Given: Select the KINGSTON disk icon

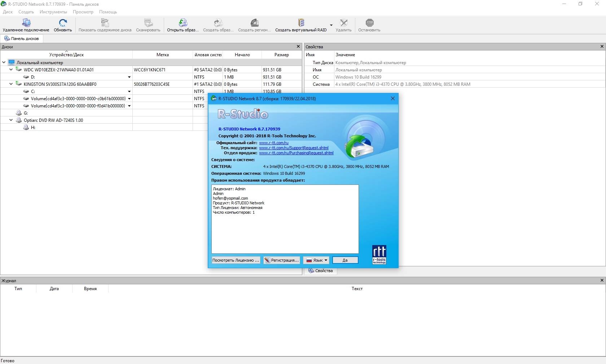Looking at the screenshot, I should coord(19,84).
